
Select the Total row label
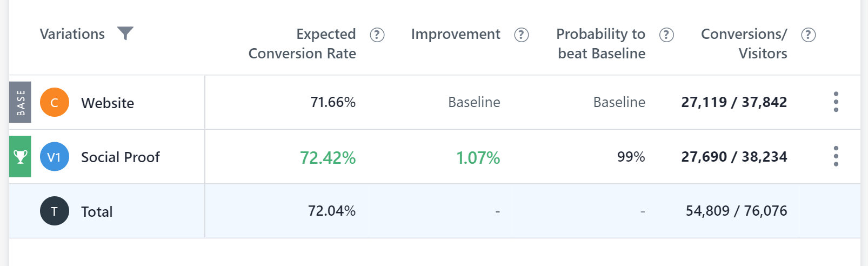(x=97, y=212)
